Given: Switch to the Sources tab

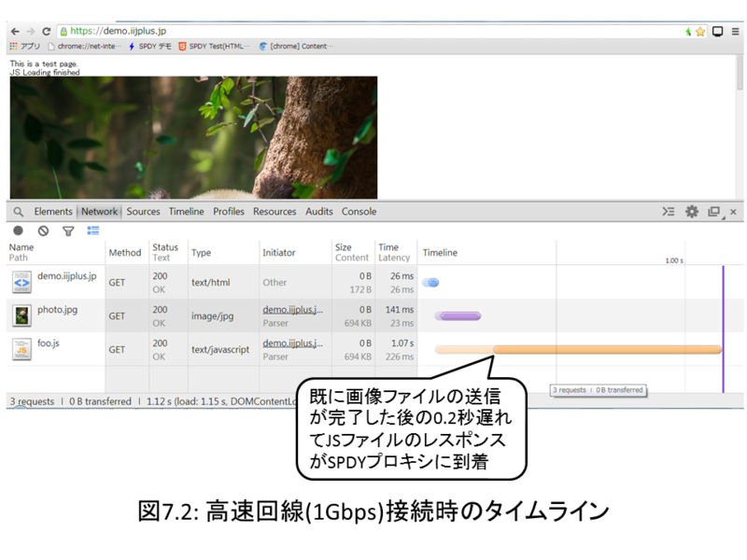Looking at the screenshot, I should [143, 212].
